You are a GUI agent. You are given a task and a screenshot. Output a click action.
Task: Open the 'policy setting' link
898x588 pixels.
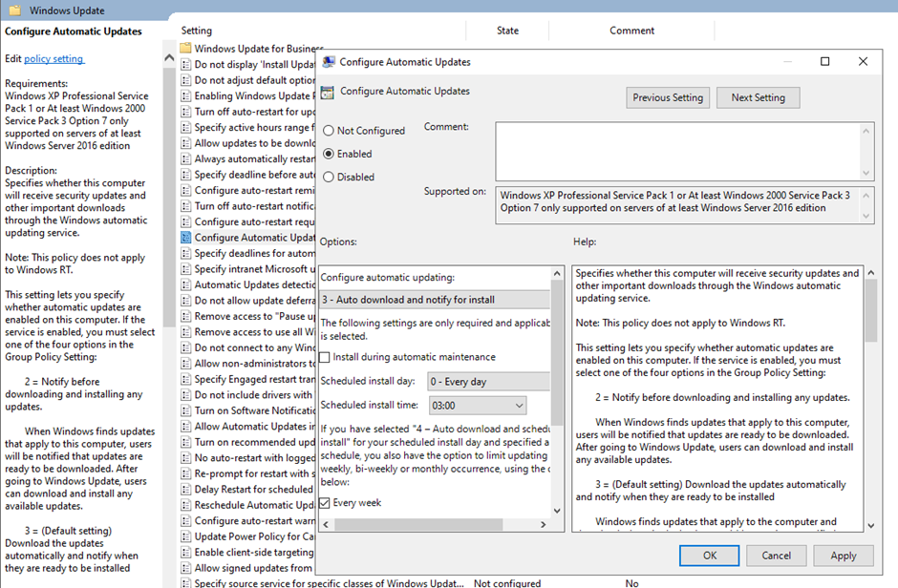(x=53, y=58)
